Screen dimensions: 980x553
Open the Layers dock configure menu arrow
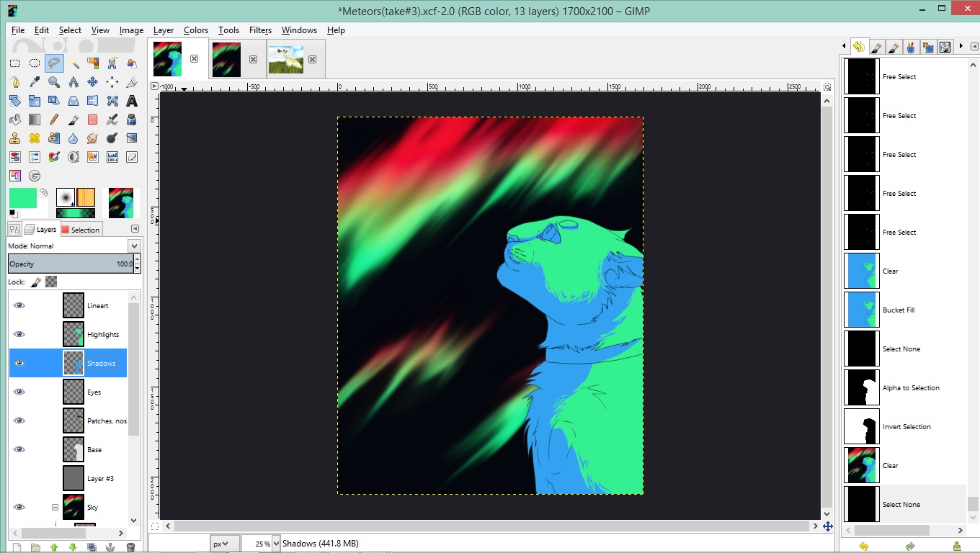click(x=135, y=229)
